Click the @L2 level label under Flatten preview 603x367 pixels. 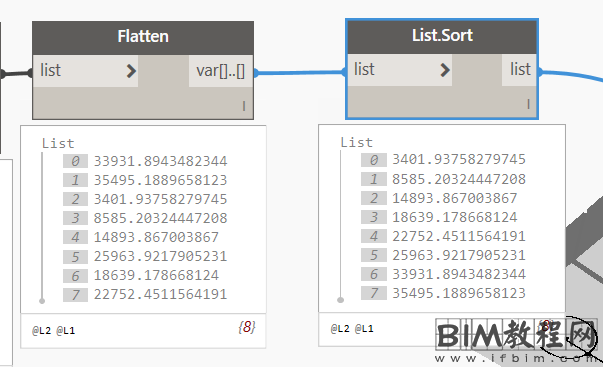[x=42, y=330]
